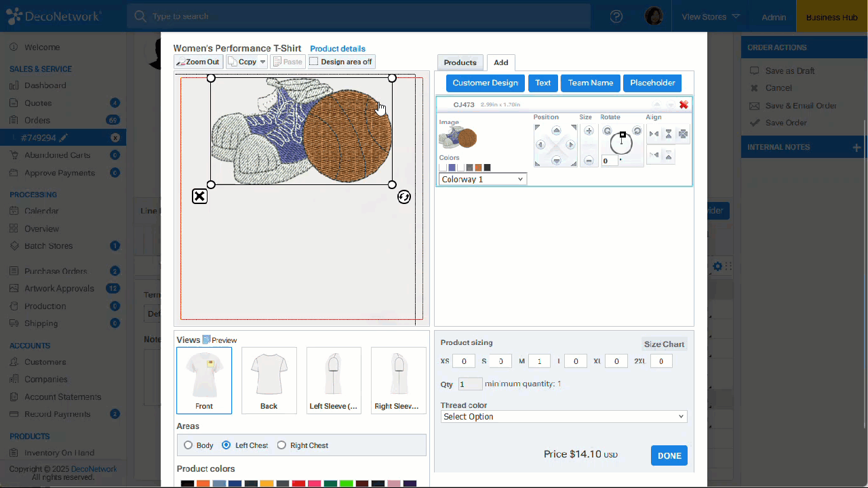Expand Copy dropdown arrow
Viewport: 868px width, 488px height.
coord(262,62)
